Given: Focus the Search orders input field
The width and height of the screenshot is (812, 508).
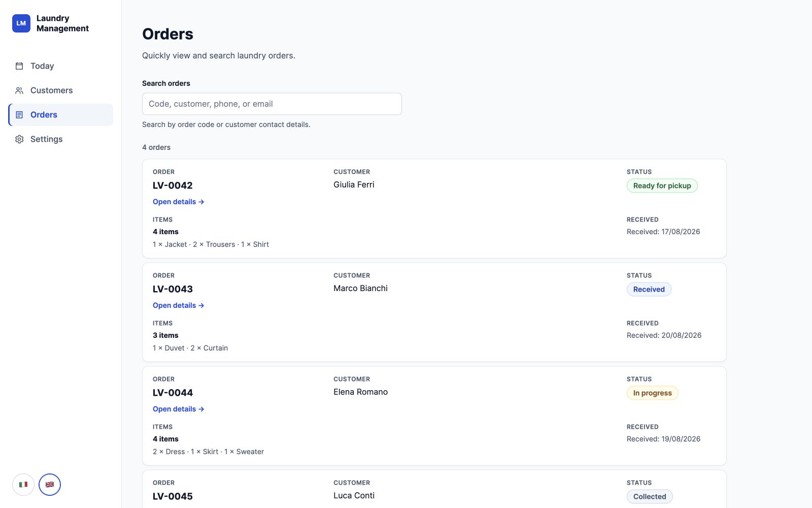Looking at the screenshot, I should click(272, 104).
